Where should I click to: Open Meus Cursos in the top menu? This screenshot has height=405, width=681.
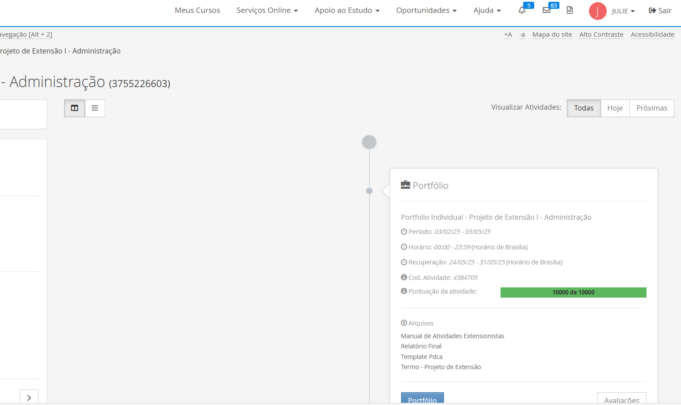[x=197, y=10]
